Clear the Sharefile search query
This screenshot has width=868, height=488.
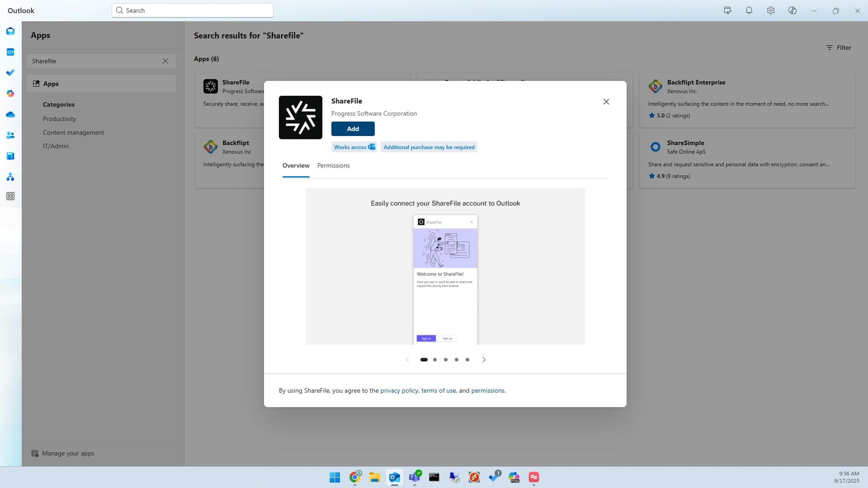pyautogui.click(x=165, y=61)
